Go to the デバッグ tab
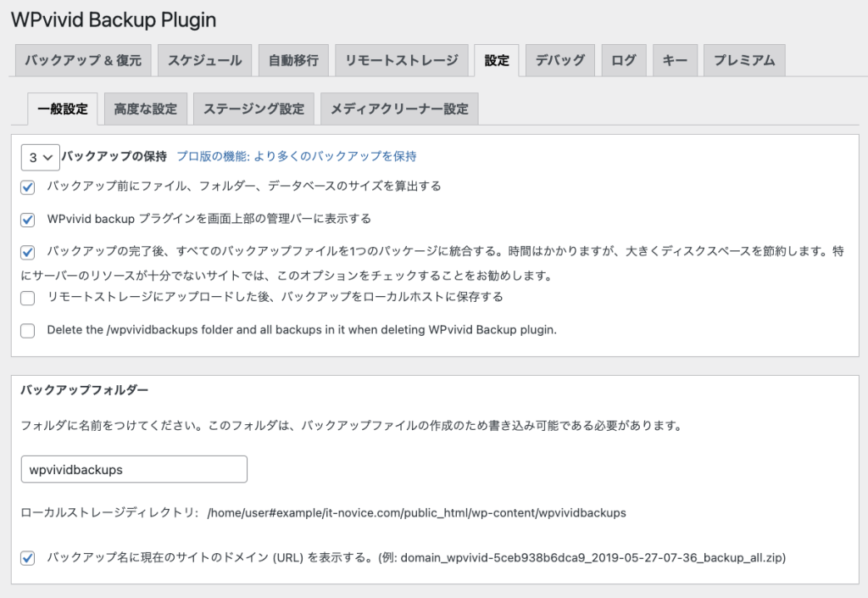Screen dimensions: 868x598 coord(559,60)
